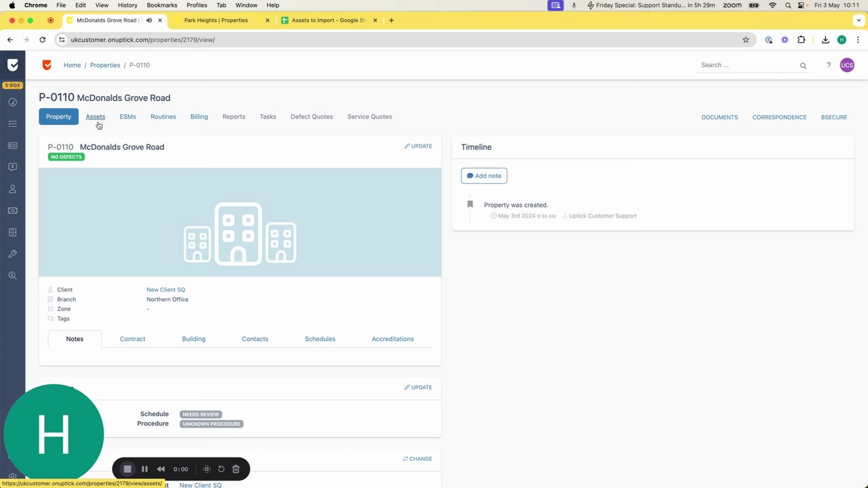Open BSECURE link

click(834, 117)
